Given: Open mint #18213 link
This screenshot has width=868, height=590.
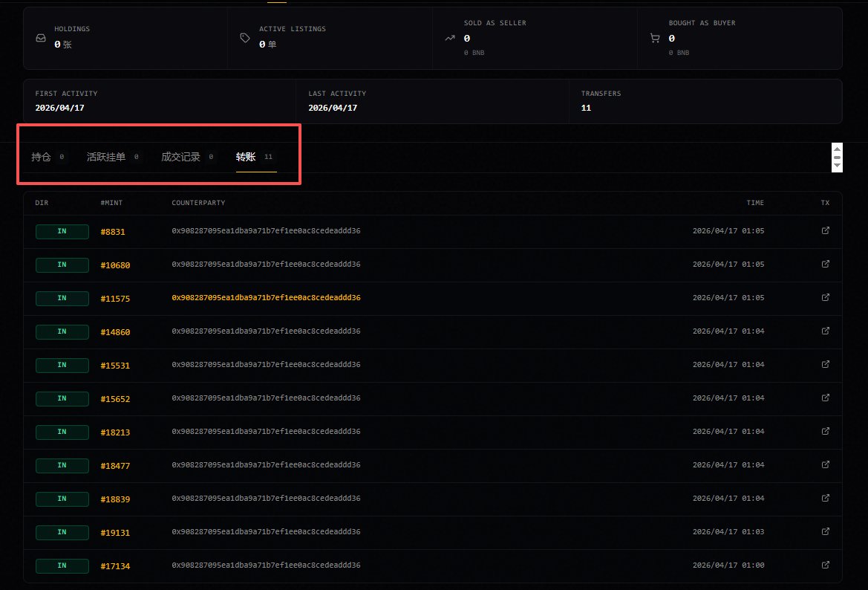Looking at the screenshot, I should tap(115, 432).
